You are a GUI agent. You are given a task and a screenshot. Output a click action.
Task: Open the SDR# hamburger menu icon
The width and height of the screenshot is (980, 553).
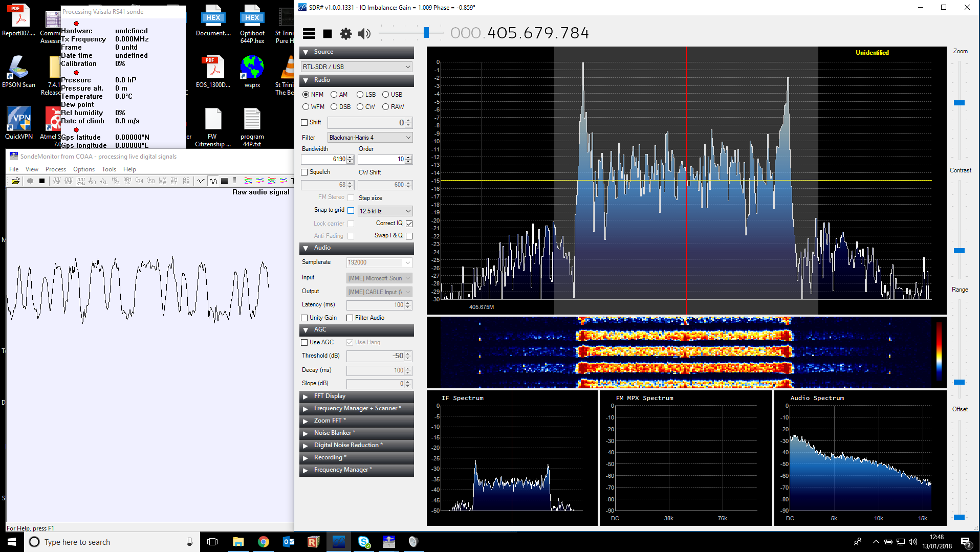309,34
